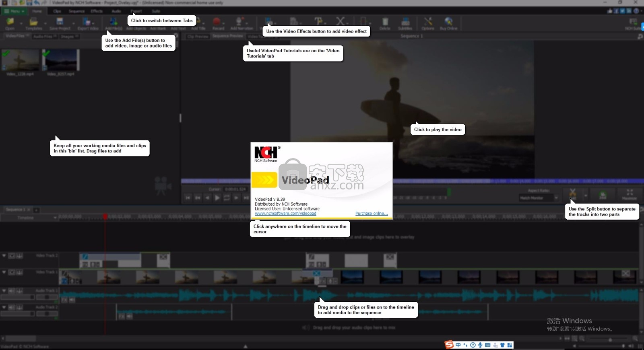Collapse Audio Track 2 with its triangle
The image size is (644, 350).
tap(4, 307)
